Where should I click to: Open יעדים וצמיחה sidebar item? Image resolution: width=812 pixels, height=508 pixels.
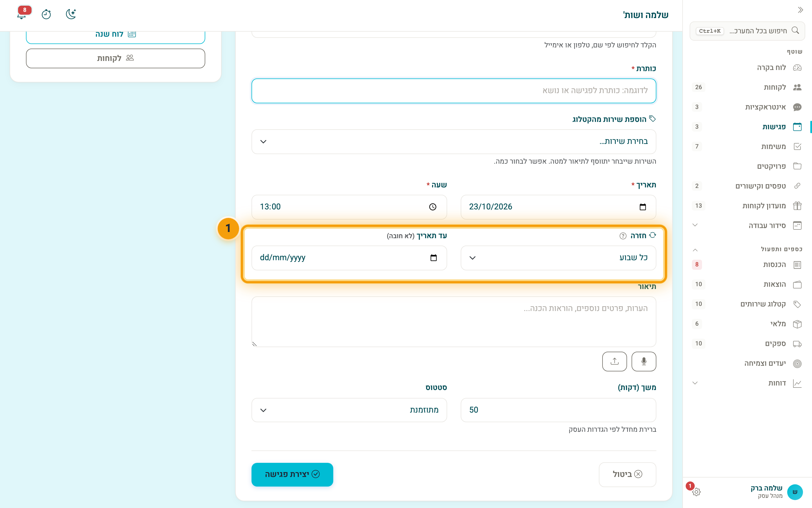point(747,364)
